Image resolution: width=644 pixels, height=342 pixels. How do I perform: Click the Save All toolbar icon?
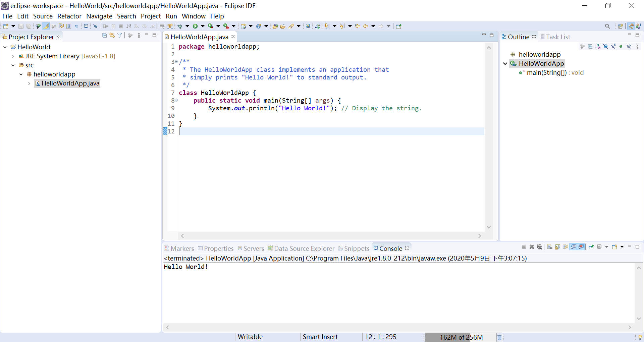click(x=29, y=26)
